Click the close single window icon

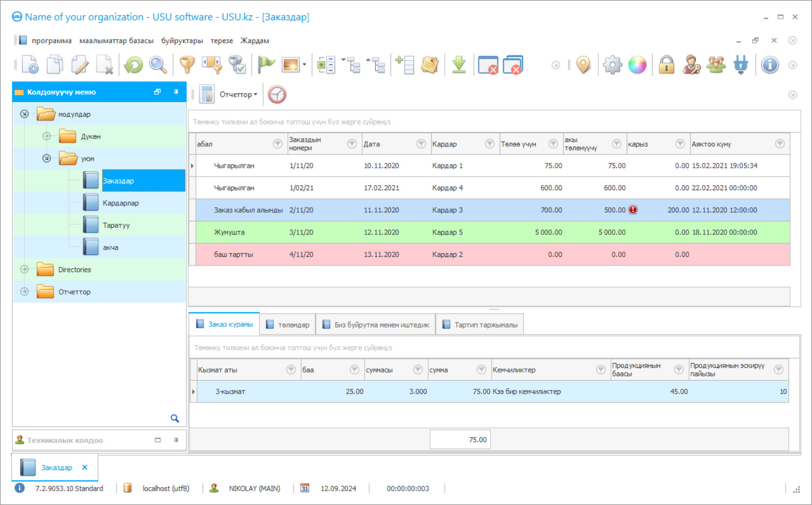coord(488,65)
